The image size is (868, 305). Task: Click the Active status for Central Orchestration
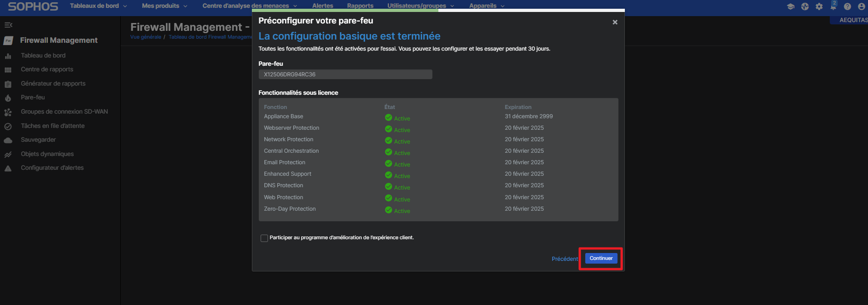pyautogui.click(x=402, y=153)
